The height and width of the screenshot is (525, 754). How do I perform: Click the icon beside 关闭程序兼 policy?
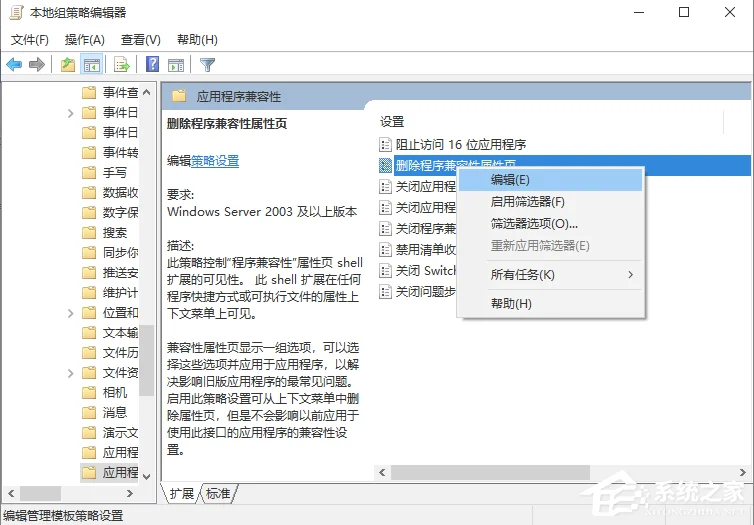pos(385,228)
